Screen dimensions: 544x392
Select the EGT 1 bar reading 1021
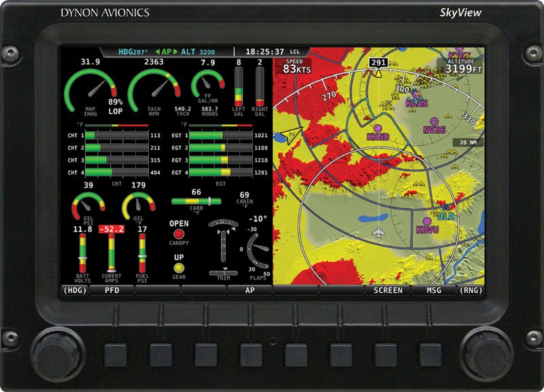220,135
